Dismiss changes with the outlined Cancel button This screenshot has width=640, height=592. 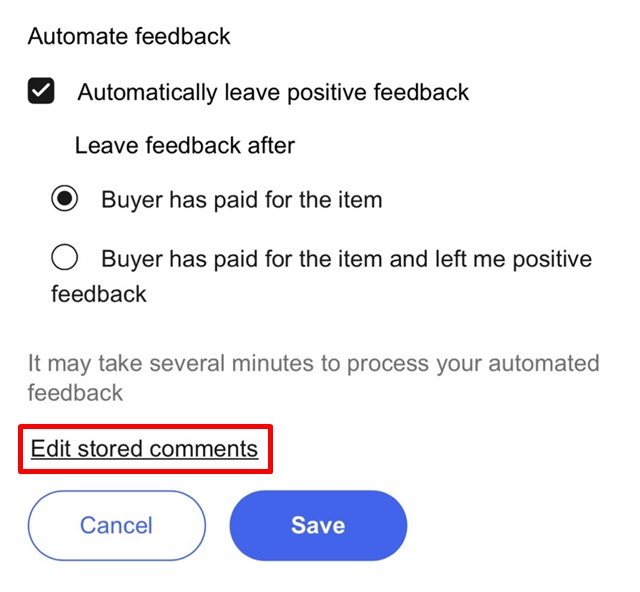click(116, 525)
